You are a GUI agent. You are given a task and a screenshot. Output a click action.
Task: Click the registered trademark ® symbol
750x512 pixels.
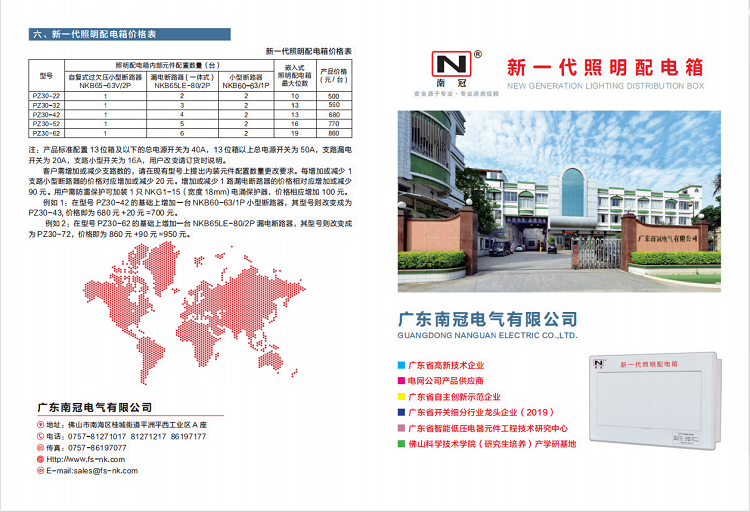477,53
